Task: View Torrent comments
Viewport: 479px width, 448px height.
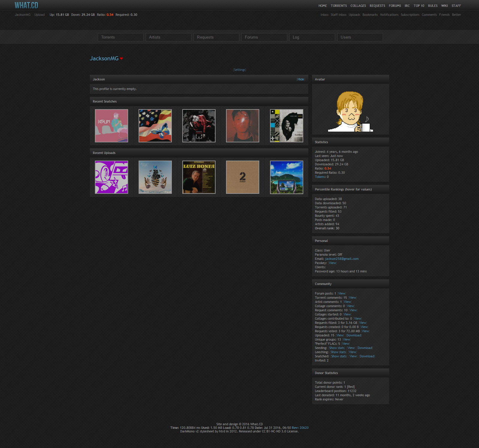Action: 353,298
